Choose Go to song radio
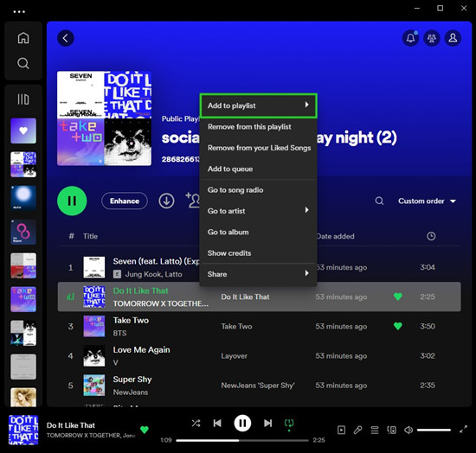This screenshot has width=476, height=453. pyautogui.click(x=259, y=190)
